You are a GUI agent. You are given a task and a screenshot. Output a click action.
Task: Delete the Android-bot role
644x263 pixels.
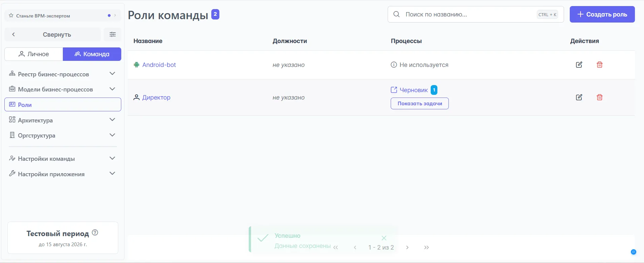click(599, 65)
